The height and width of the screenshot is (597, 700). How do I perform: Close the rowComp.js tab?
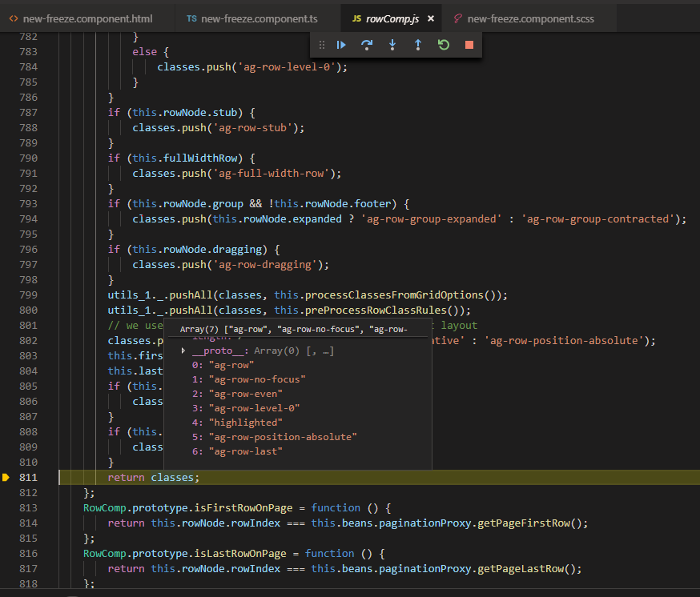[430, 18]
